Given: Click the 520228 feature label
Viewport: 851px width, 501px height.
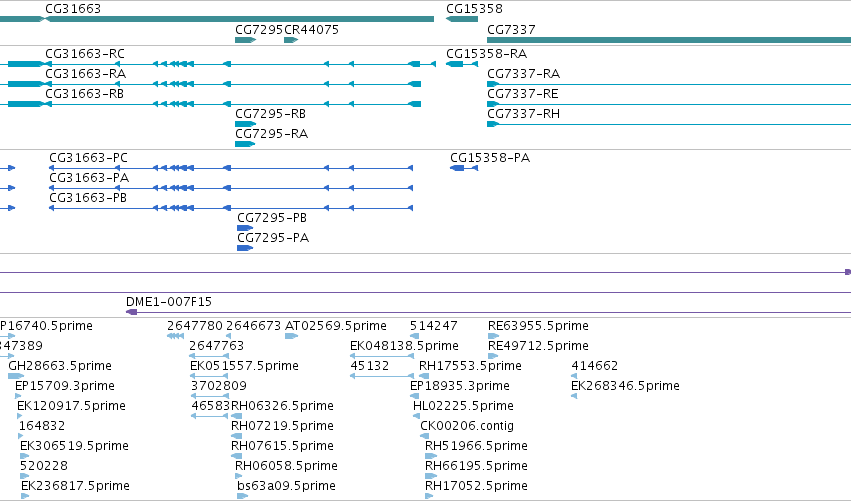Looking at the screenshot, I should pyautogui.click(x=44, y=467).
